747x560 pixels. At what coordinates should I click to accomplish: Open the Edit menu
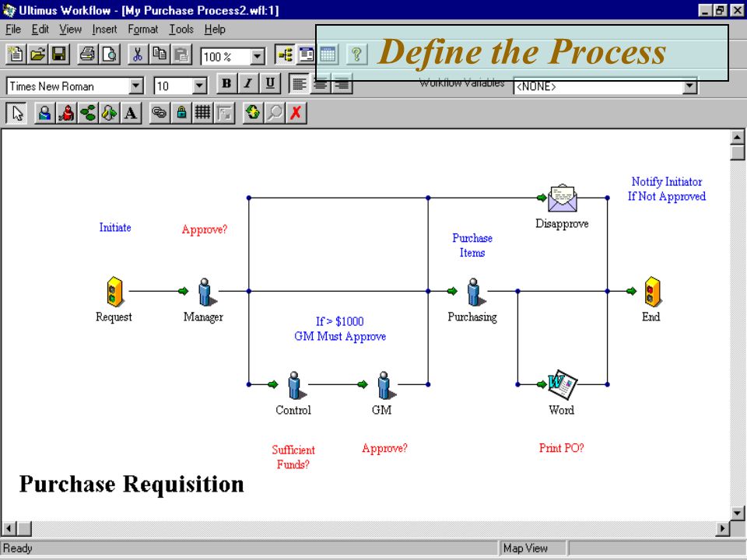click(40, 30)
